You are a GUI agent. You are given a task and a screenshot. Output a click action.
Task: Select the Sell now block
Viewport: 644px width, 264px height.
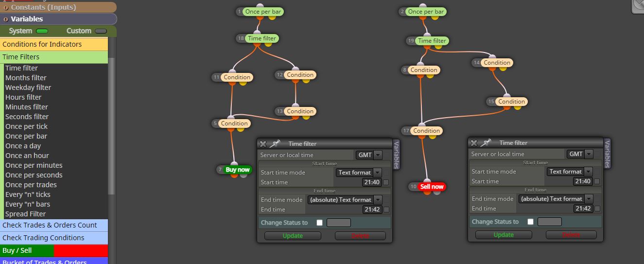click(x=432, y=186)
